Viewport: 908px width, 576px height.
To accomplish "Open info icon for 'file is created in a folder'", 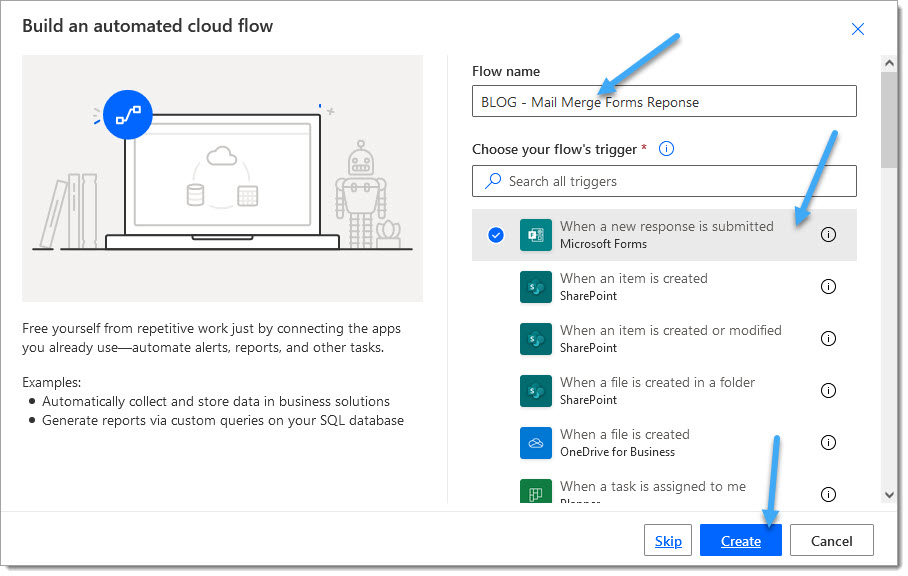I will [x=828, y=391].
